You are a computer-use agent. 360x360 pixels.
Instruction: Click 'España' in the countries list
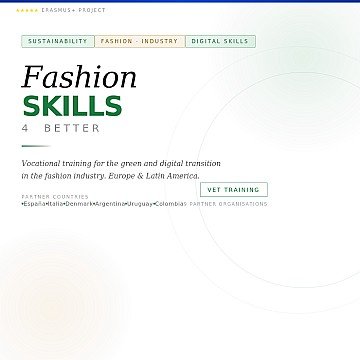tap(34, 204)
